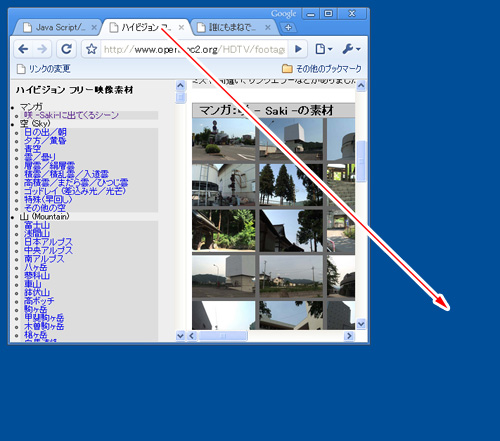This screenshot has width=500, height=441.
Task: Open the 層雲／絹層雲 link
Action: pyautogui.click(x=50, y=166)
